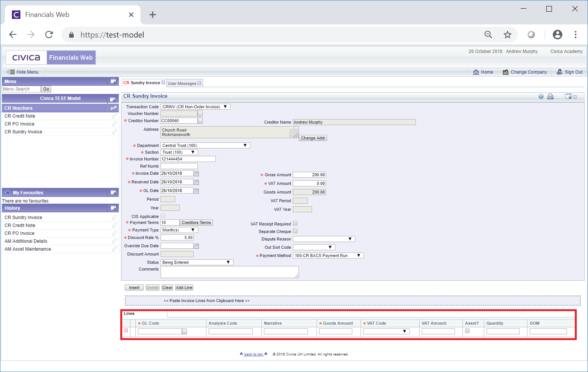Viewport: 588px width, 372px height.
Task: Reload the browser page
Action: click(49, 35)
